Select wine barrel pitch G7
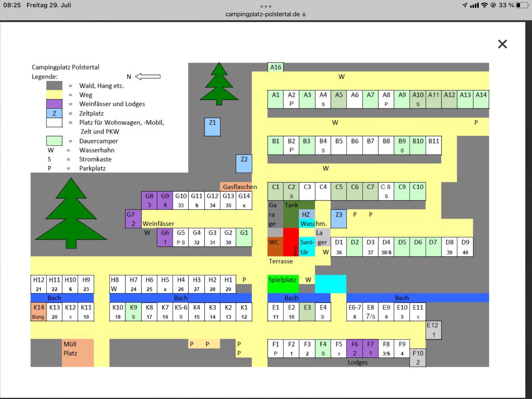 [133, 219]
